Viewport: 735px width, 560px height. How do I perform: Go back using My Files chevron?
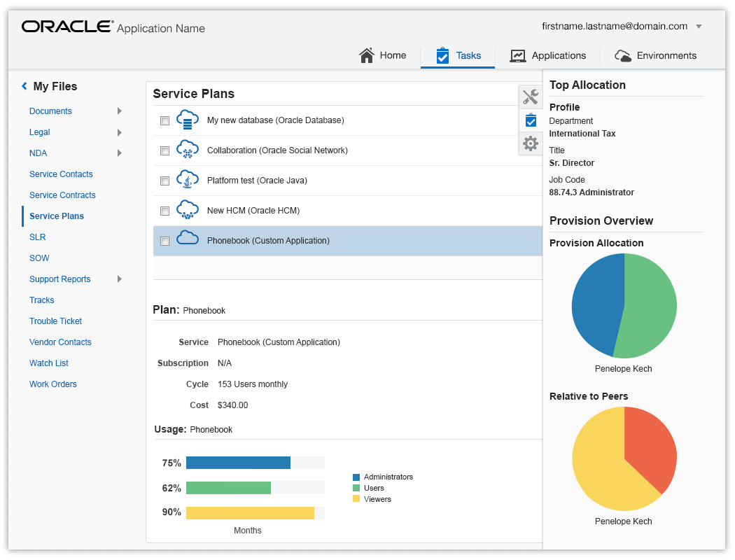coord(24,86)
